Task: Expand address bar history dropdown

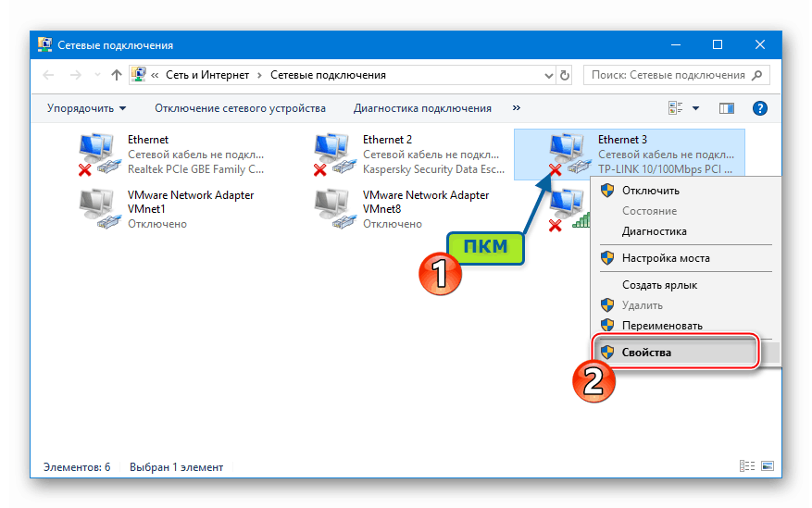Action: [549, 76]
